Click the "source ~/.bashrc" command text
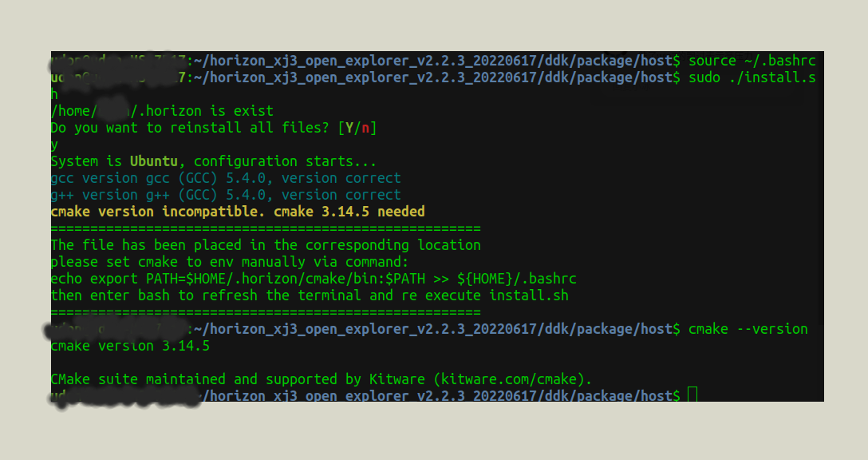 (x=752, y=61)
